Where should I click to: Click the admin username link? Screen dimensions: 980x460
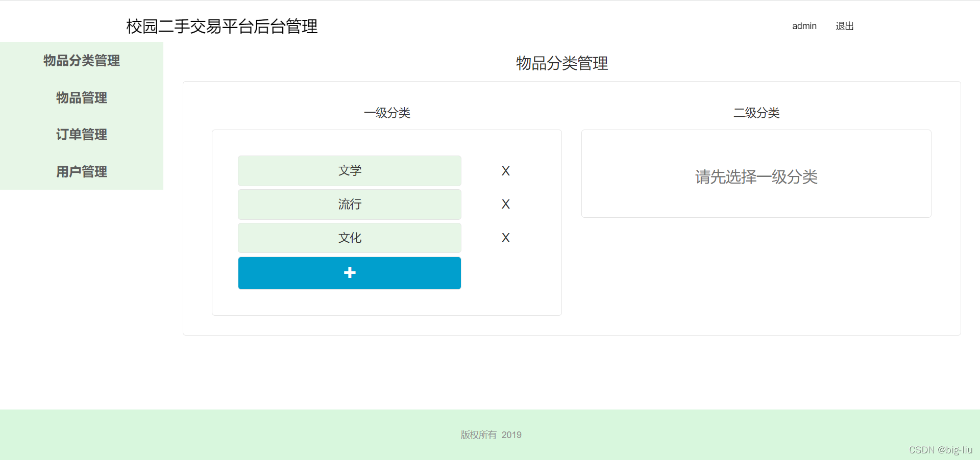(x=804, y=26)
